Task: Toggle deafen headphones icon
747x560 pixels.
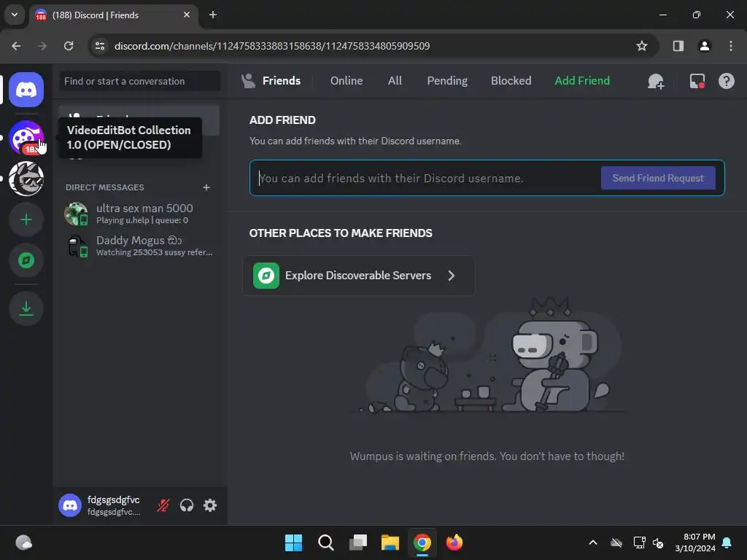Action: point(186,505)
